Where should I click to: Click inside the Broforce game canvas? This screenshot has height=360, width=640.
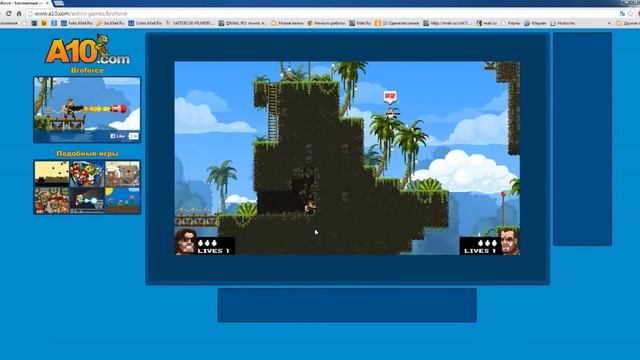[347, 158]
